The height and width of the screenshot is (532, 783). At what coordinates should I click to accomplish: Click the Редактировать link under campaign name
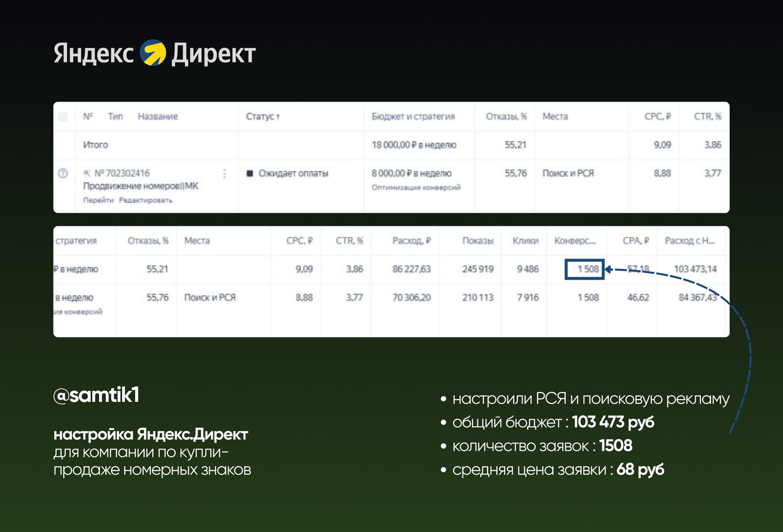pos(146,200)
